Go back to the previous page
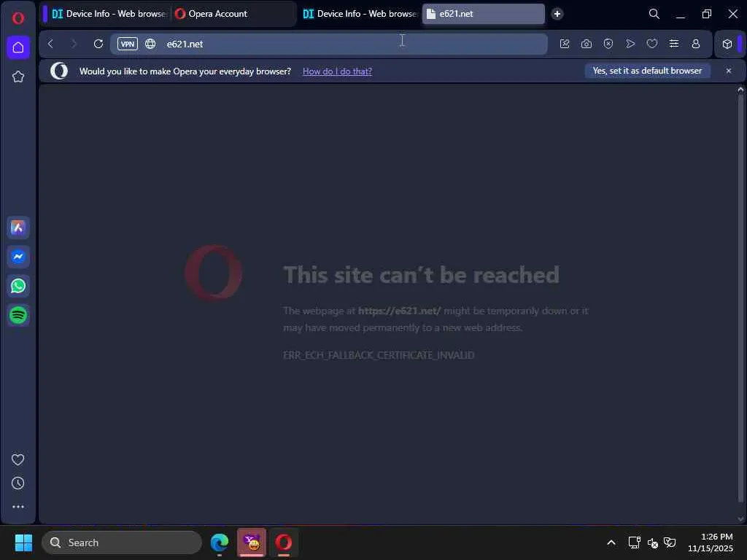Viewport: 747px width, 560px height. 50,44
